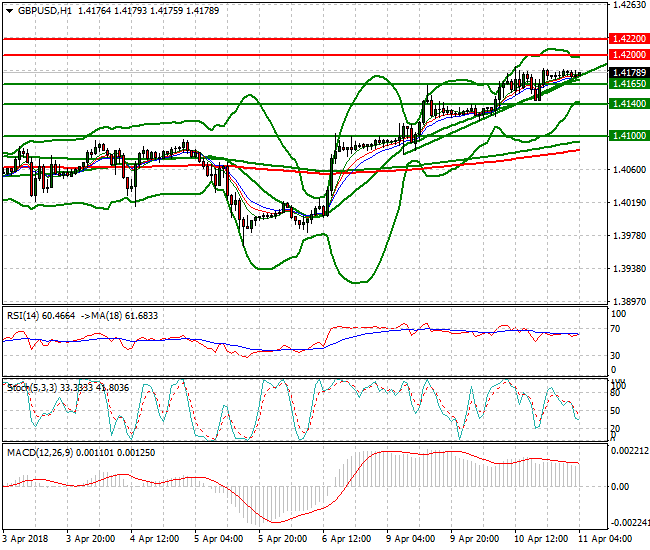
Task: Select the green 1.41000 price level tag
Action: [629, 135]
